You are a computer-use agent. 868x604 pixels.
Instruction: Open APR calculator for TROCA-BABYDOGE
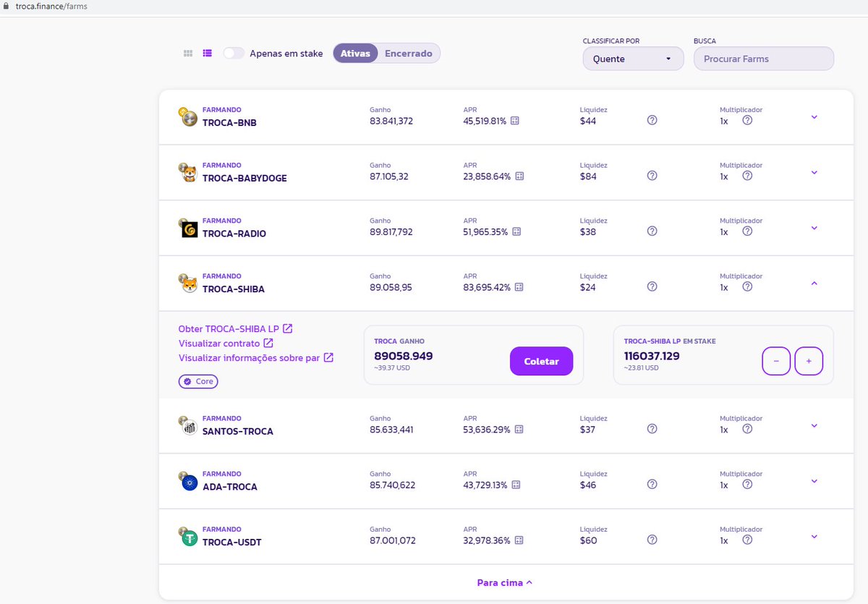(519, 176)
